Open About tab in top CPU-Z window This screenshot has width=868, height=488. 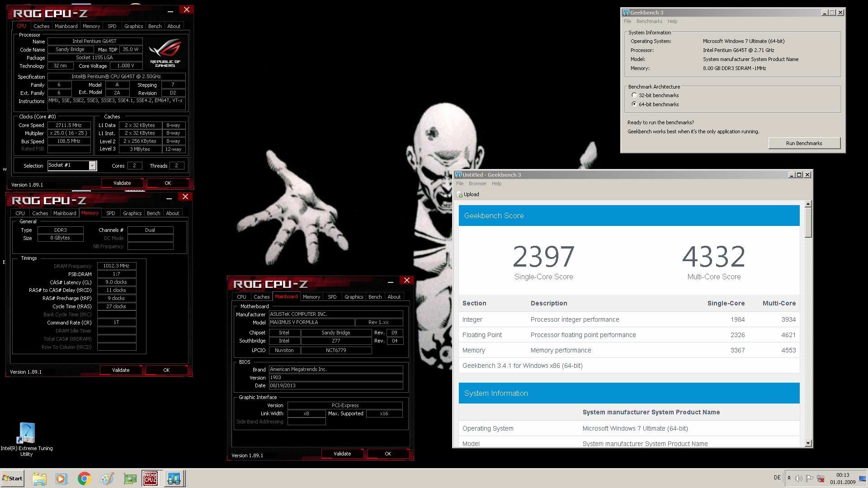pos(174,26)
